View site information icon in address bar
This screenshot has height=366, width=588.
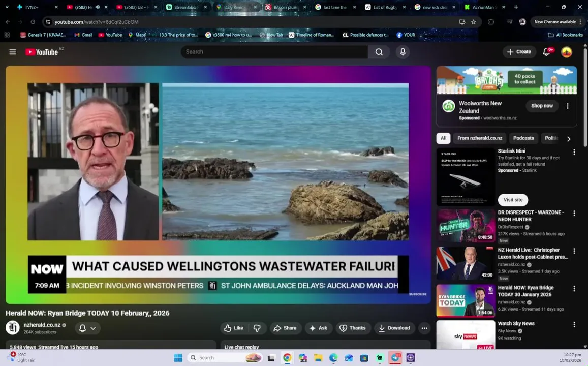(48, 22)
